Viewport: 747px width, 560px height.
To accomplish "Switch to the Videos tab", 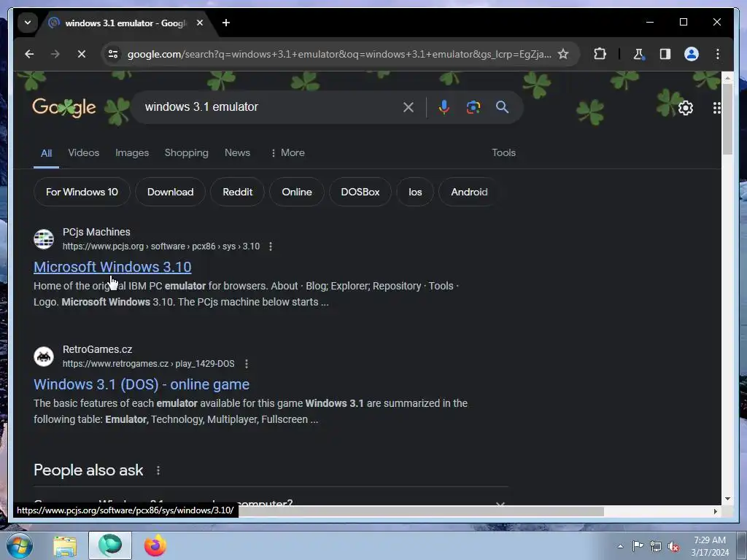I will (84, 153).
